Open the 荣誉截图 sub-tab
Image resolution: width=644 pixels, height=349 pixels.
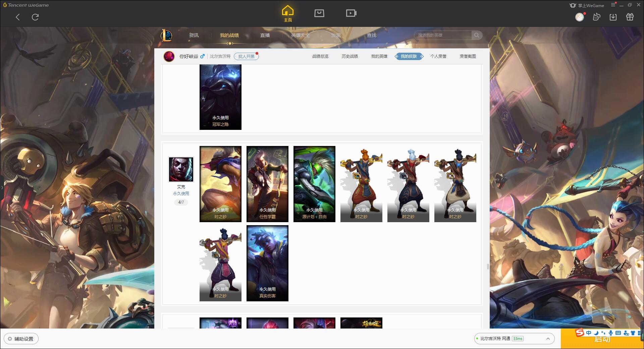[468, 56]
